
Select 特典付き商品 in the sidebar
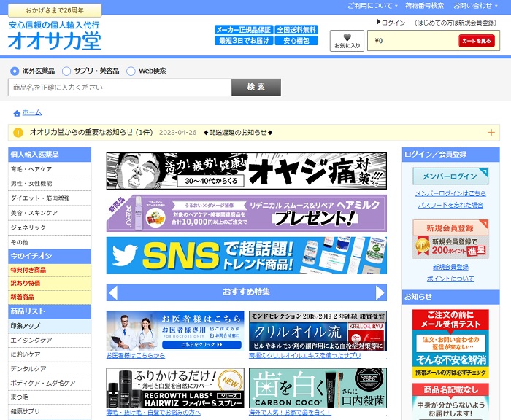(x=50, y=270)
